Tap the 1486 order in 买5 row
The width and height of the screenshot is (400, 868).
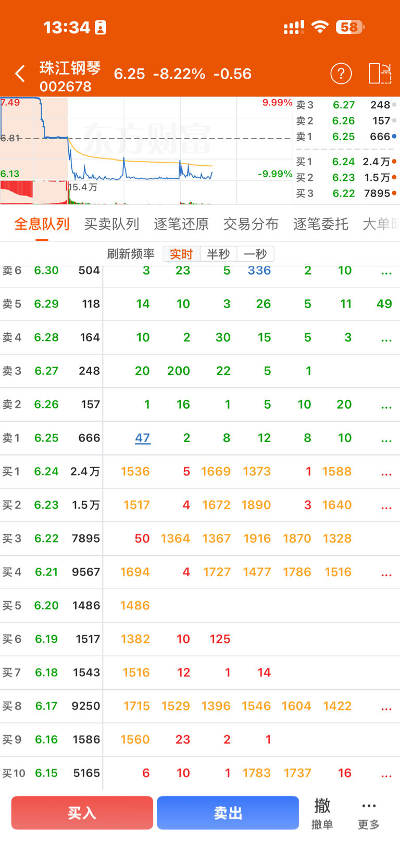(135, 605)
